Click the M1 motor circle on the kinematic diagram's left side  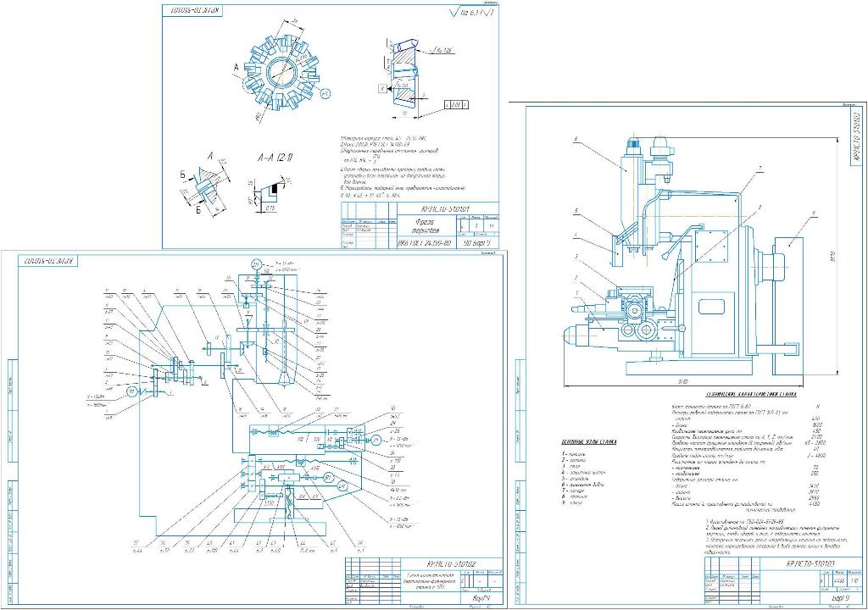[131, 392]
